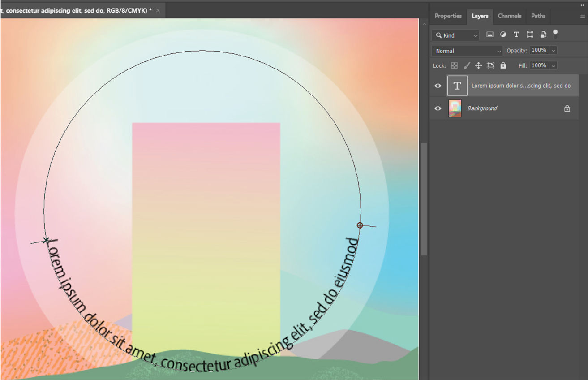The height and width of the screenshot is (380, 588).
Task: Hide the Lorem ipsum text layer
Action: 438,85
